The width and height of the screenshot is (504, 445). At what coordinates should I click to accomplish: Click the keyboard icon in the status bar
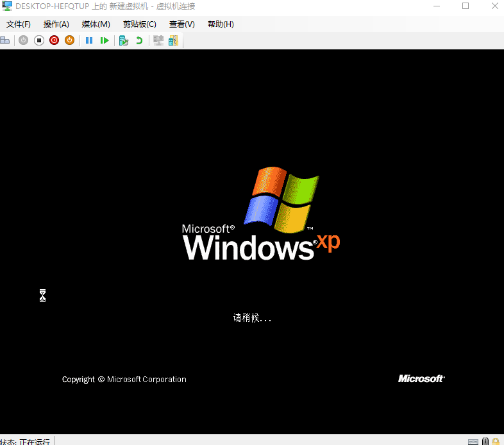tap(473, 442)
